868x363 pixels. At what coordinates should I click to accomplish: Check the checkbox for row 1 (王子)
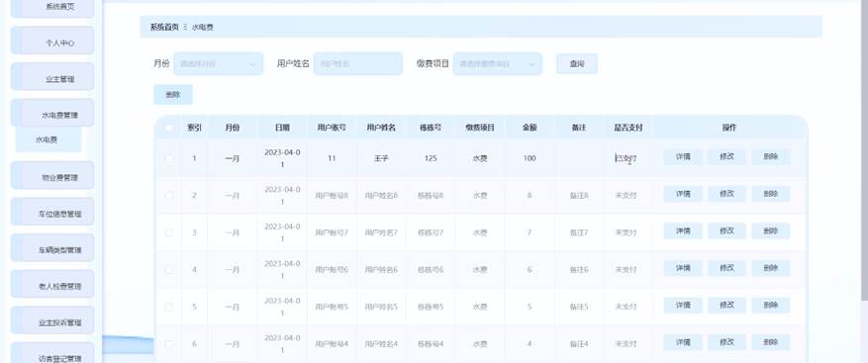point(169,158)
